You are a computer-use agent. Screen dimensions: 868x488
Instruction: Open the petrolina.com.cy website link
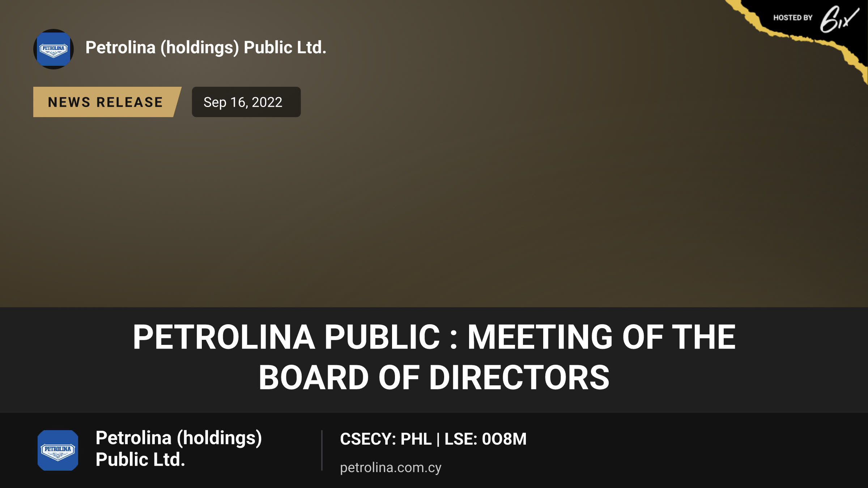click(391, 468)
